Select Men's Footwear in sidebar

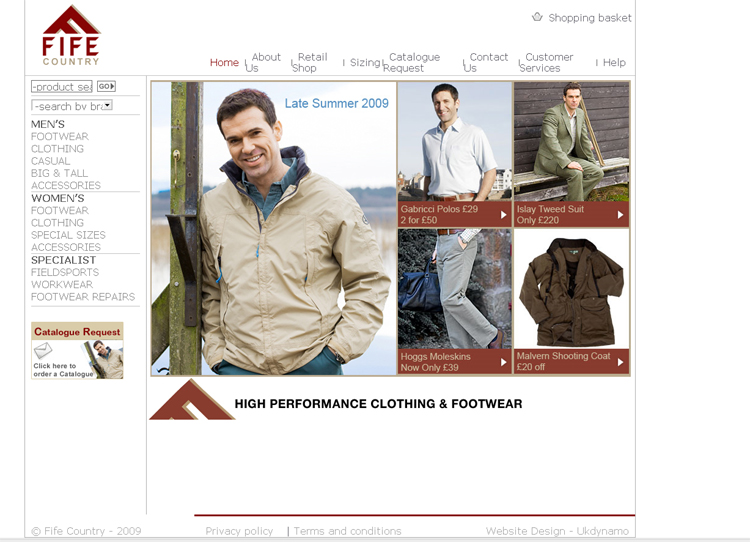[x=60, y=137]
